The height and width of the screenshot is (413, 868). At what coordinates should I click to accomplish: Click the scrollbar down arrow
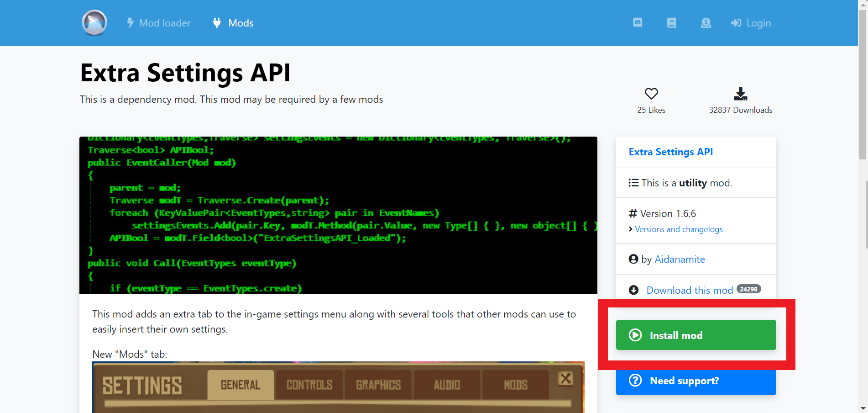click(x=863, y=408)
